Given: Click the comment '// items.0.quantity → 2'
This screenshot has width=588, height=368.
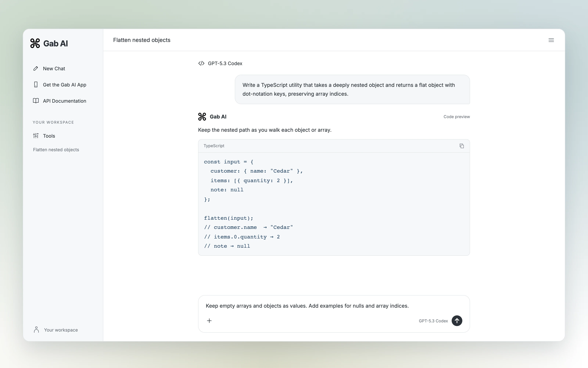Looking at the screenshot, I should point(242,237).
